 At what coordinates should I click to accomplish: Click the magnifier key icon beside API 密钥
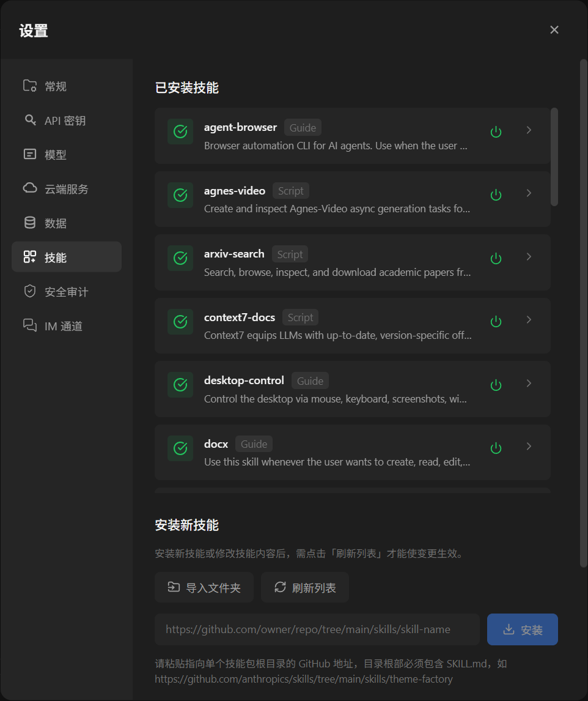tap(30, 120)
